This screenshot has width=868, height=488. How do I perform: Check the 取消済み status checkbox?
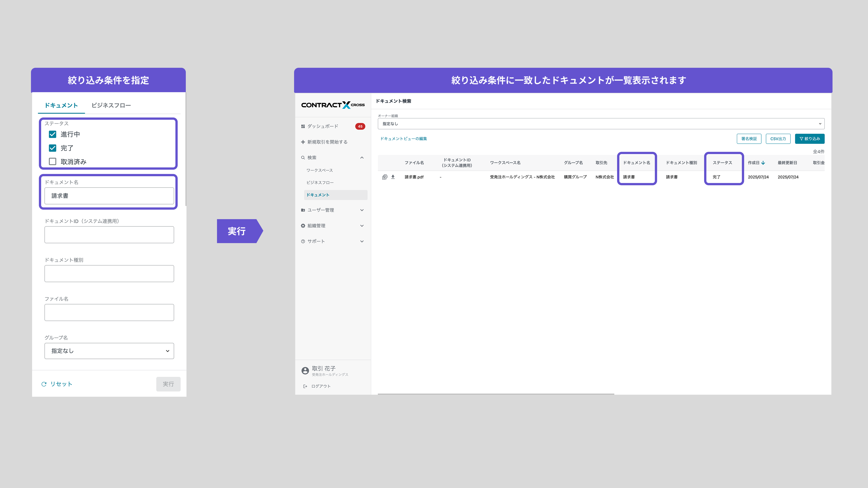[53, 162]
